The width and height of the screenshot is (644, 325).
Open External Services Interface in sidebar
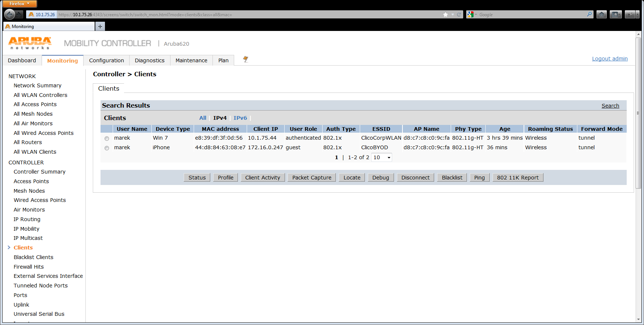[48, 276]
